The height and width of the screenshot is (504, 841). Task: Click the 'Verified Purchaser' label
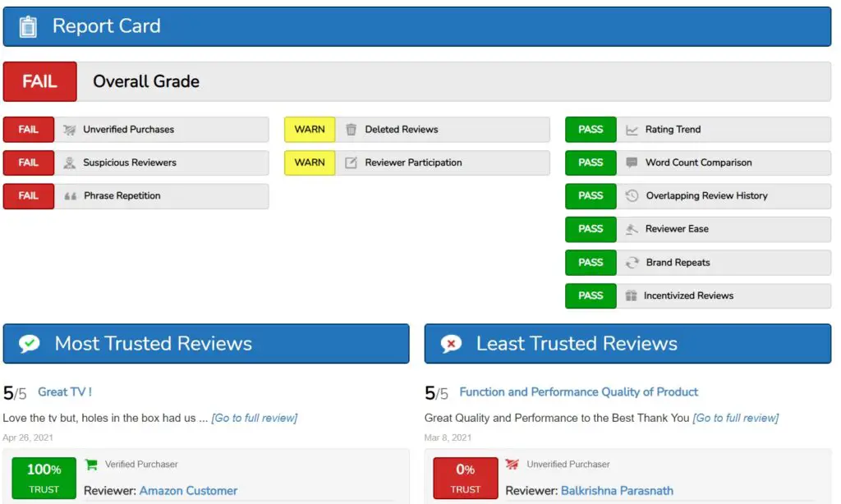tap(141, 465)
